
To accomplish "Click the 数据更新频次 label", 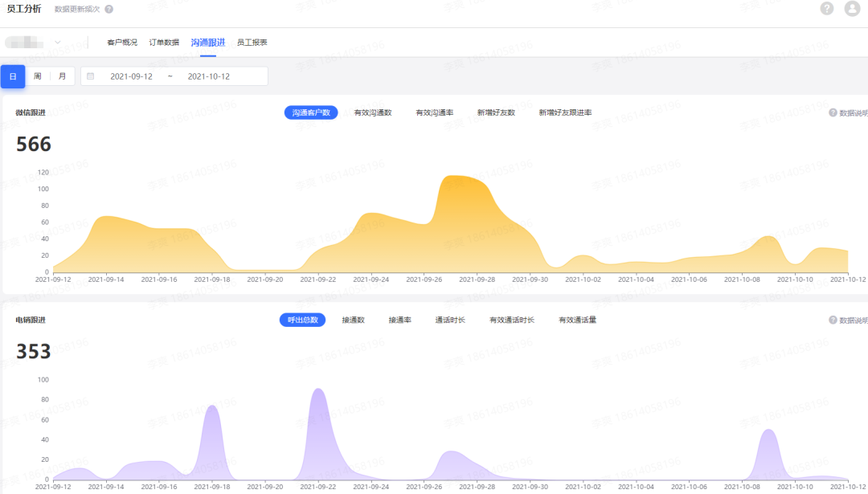I will (77, 9).
